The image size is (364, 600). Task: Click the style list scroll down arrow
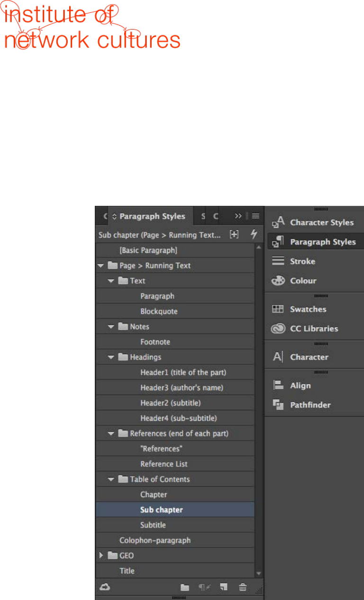pos(258,573)
